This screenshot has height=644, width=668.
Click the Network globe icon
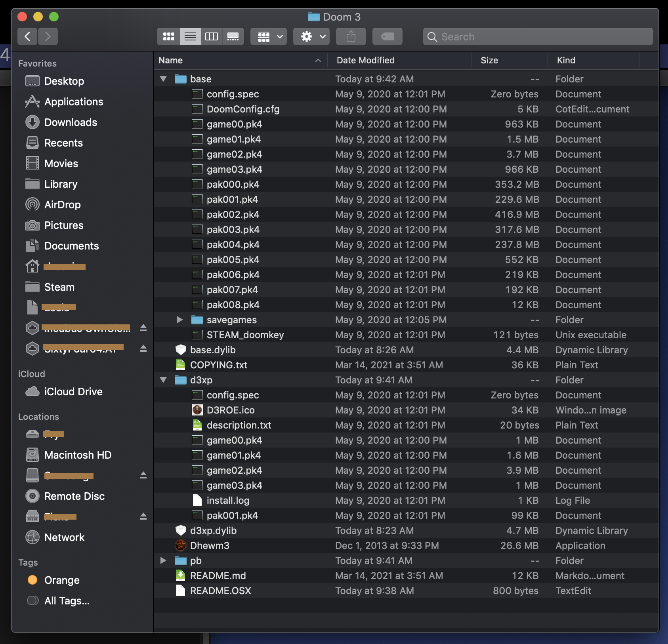(32, 537)
